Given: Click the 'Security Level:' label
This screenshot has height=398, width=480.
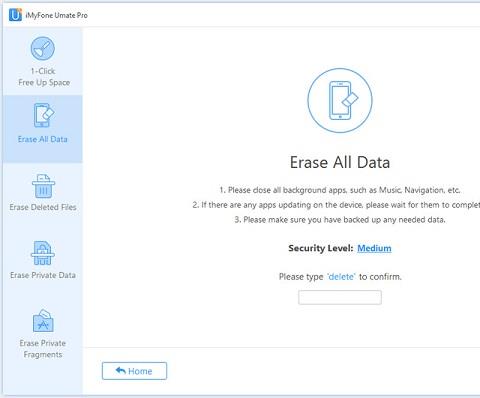Looking at the screenshot, I should click(x=320, y=248).
